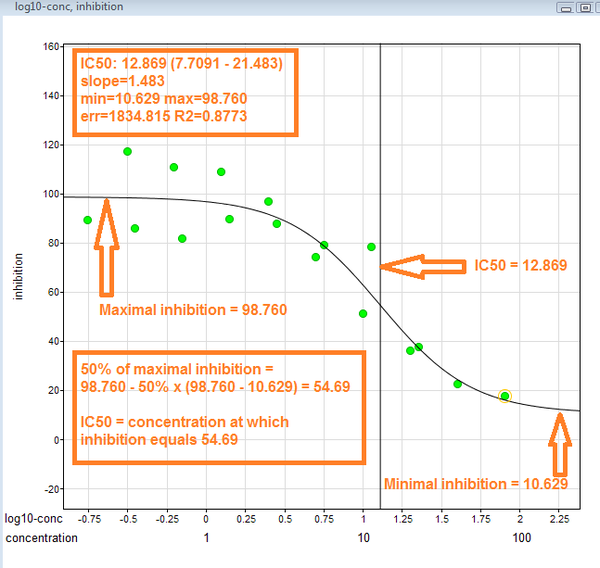Click the upward arrow indicating maximal inhibition
This screenshot has width=600, height=568.
pyautogui.click(x=106, y=248)
